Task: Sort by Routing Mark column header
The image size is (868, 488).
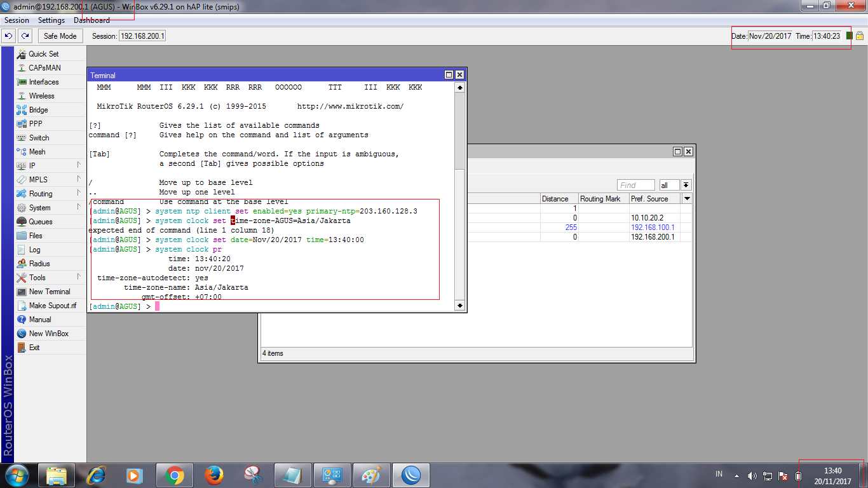Action: pos(604,199)
